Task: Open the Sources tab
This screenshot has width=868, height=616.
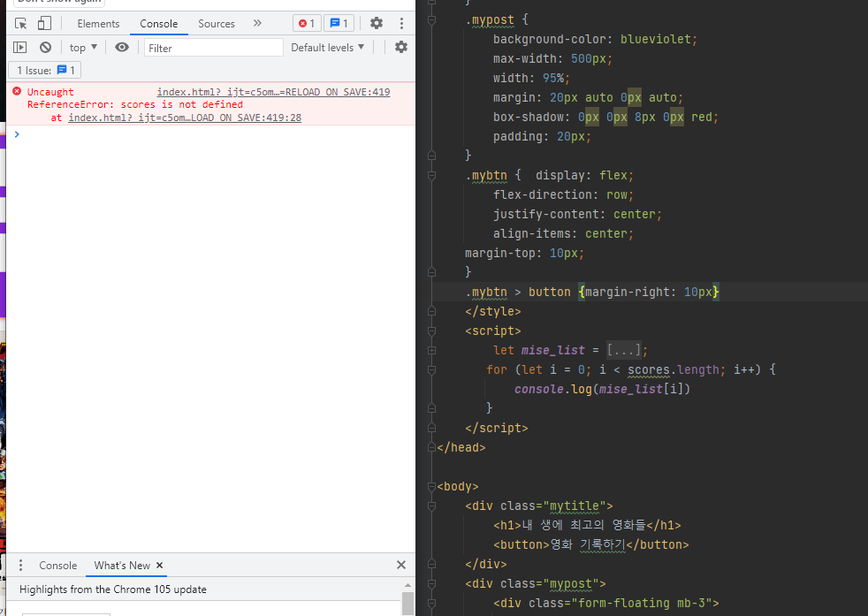Action: point(217,24)
